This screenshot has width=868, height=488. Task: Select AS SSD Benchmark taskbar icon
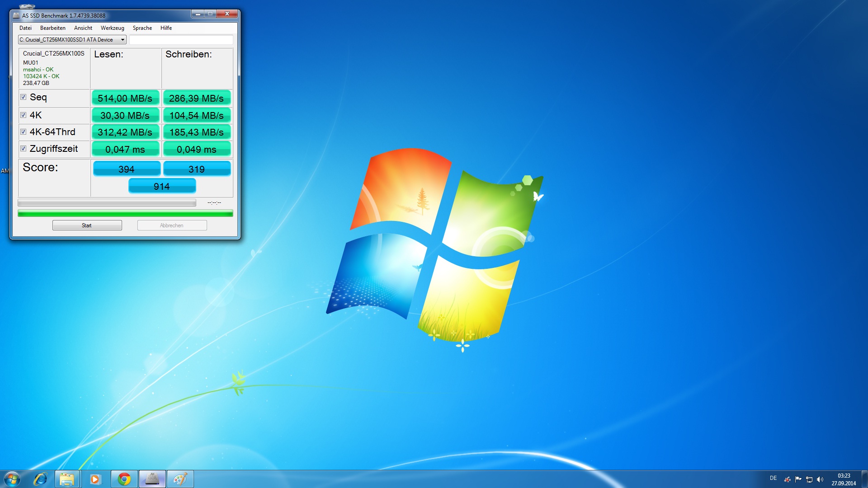pos(152,479)
